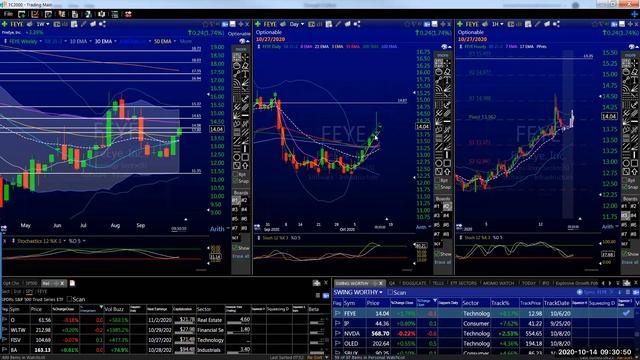Viewport: 640px width, 360px height.
Task: Switch to the Q4 watchlist tab
Action: pyautogui.click(x=392, y=283)
